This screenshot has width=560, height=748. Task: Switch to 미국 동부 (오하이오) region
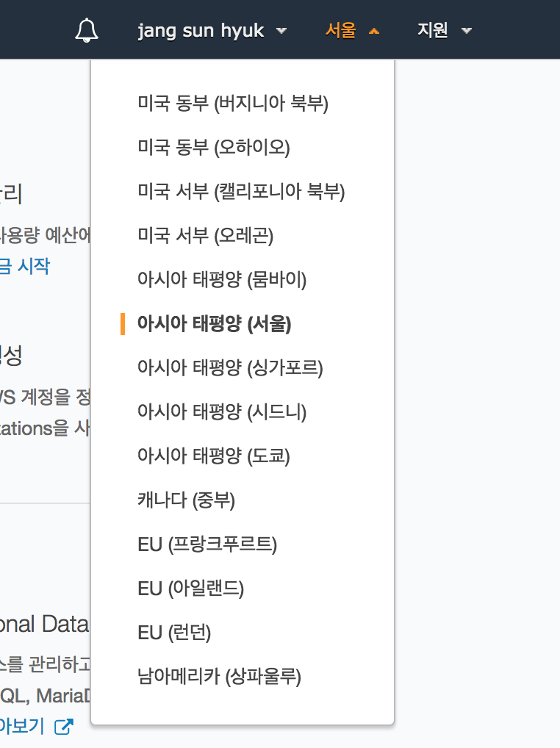(214, 148)
